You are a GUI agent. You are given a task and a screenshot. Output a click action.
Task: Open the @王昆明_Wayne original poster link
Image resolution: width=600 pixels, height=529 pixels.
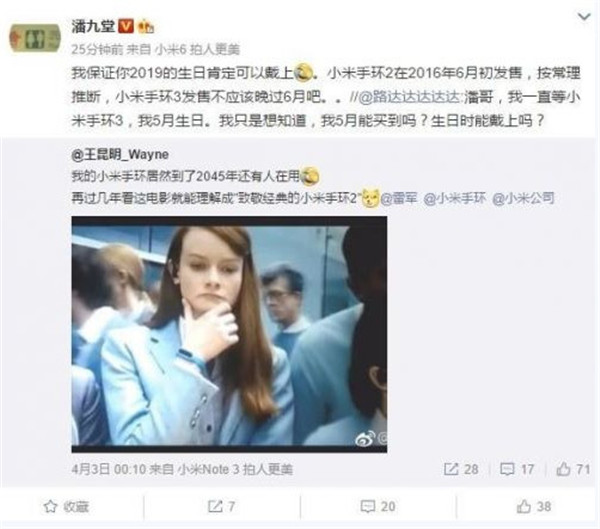point(120,155)
